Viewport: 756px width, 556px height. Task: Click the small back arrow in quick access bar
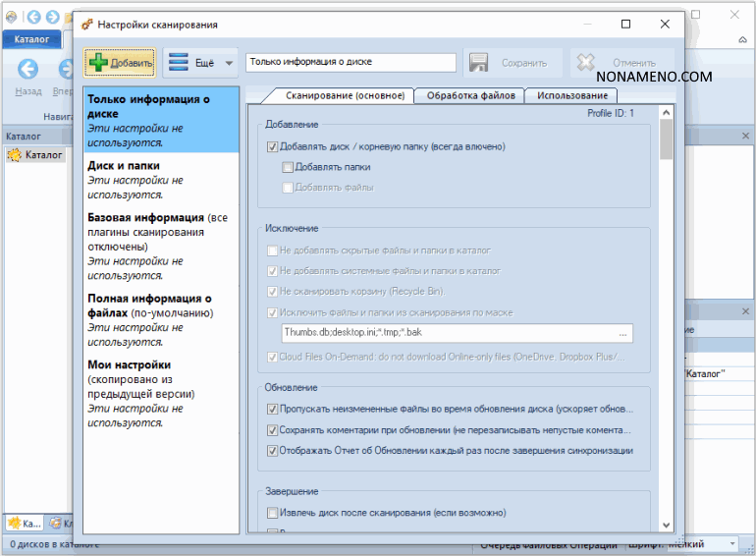(32, 17)
